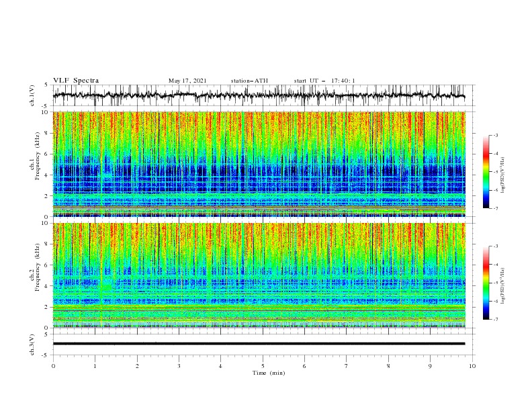Screen dimensions: 532x411
Task: Click the "9" tick on the time axis
Action: (430, 366)
